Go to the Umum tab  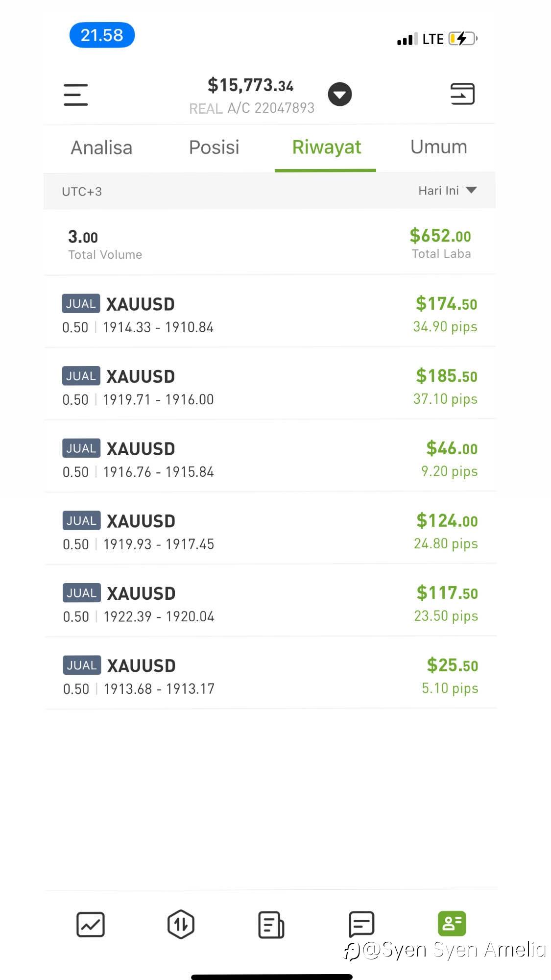(438, 147)
